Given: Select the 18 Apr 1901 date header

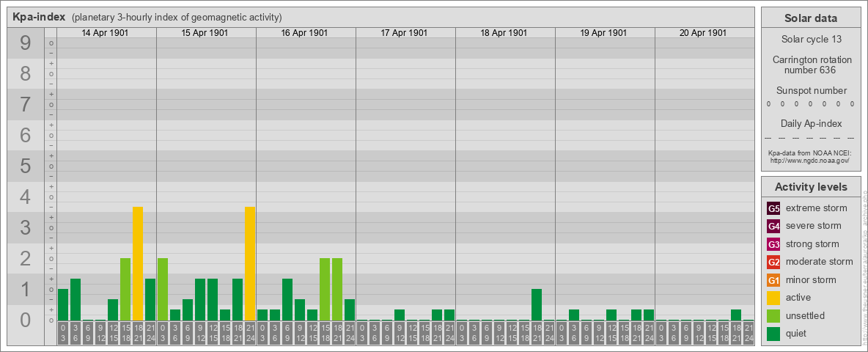Looking at the screenshot, I should click(x=504, y=33).
